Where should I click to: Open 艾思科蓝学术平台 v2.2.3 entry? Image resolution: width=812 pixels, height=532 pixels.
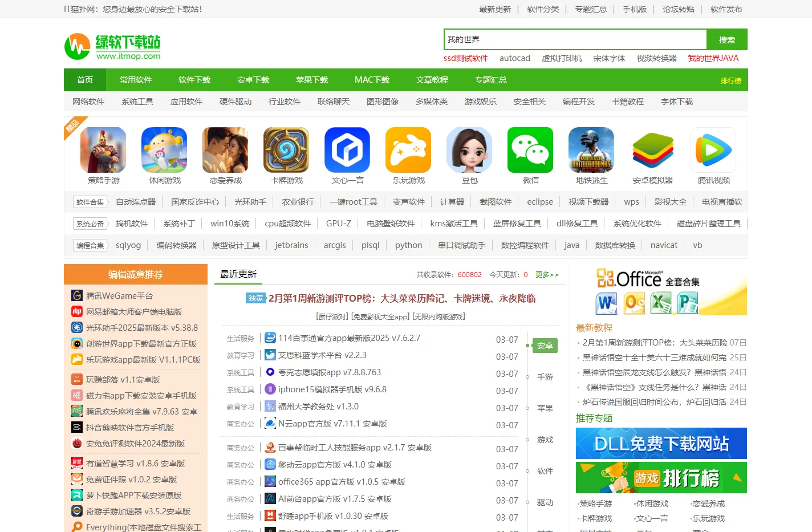322,355
